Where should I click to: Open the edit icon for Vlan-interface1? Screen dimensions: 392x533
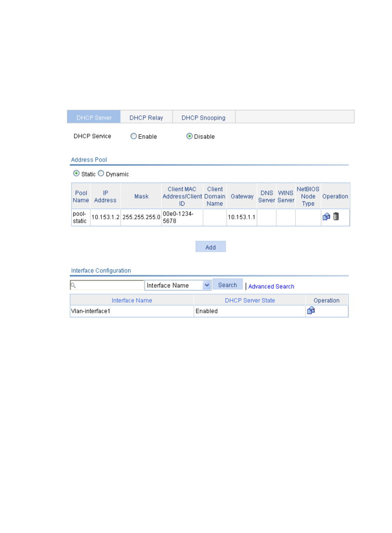311,311
